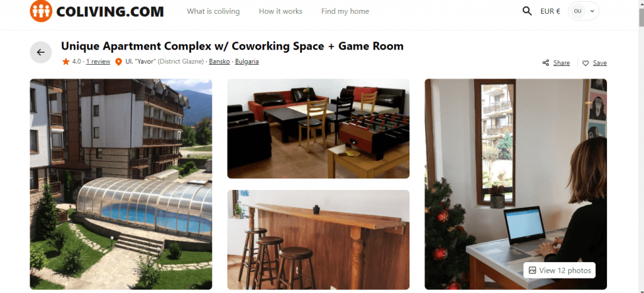
Task: Click the orange star rating icon
Action: click(65, 62)
